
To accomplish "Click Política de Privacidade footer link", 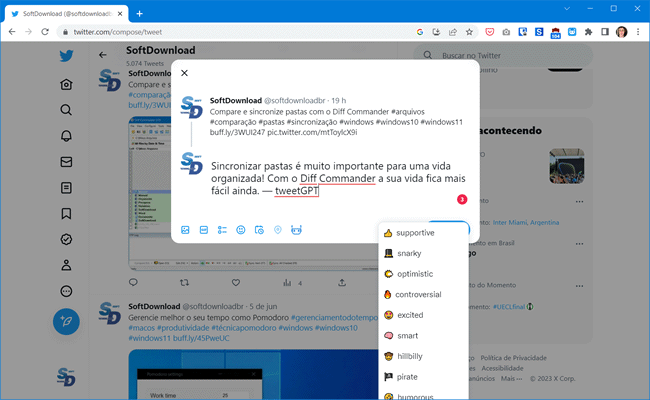I will click(513, 358).
